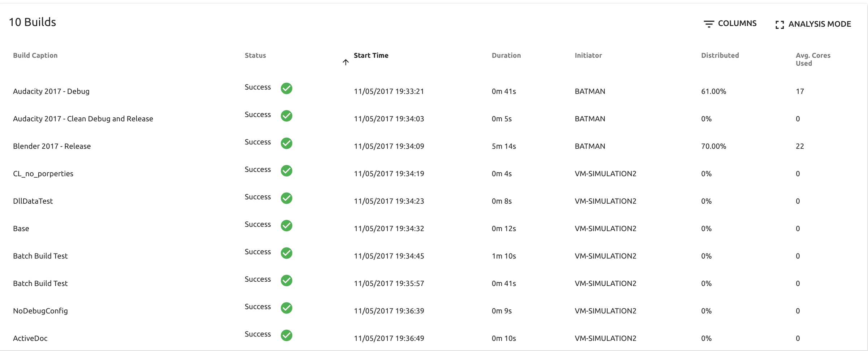Click the Columns filter icon
The width and height of the screenshot is (868, 351).
(x=709, y=24)
